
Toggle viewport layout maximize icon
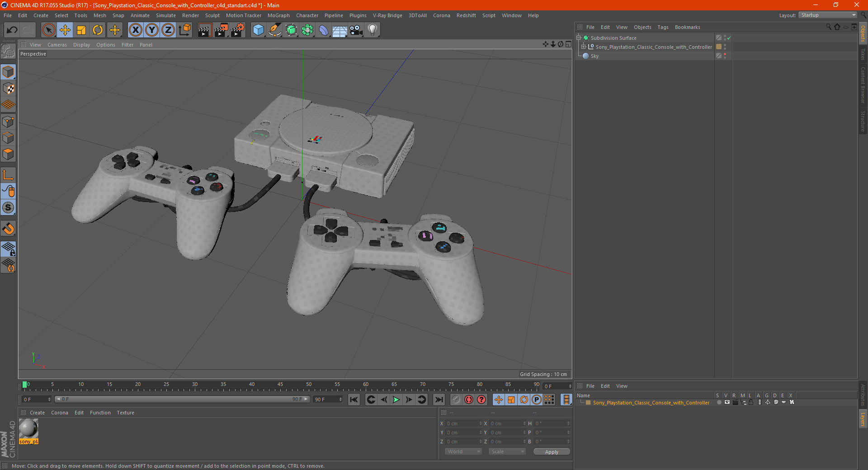(568, 44)
